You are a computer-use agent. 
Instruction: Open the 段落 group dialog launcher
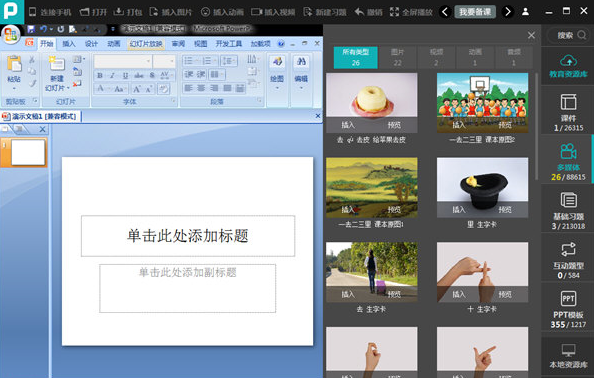(x=260, y=101)
